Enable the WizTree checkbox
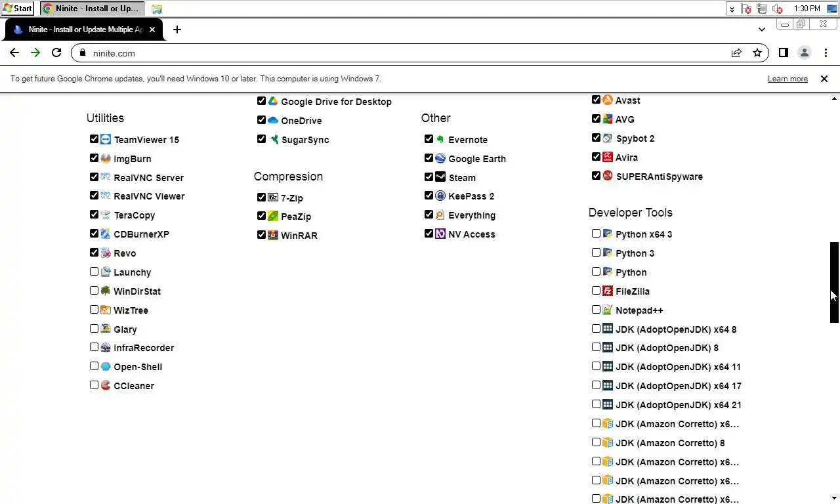Image resolution: width=840 pixels, height=504 pixels. (x=94, y=309)
